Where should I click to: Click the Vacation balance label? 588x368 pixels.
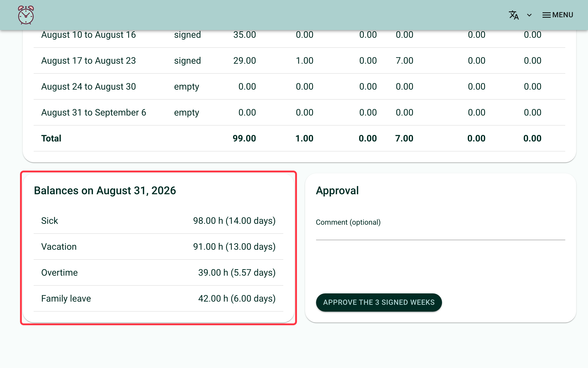59,247
